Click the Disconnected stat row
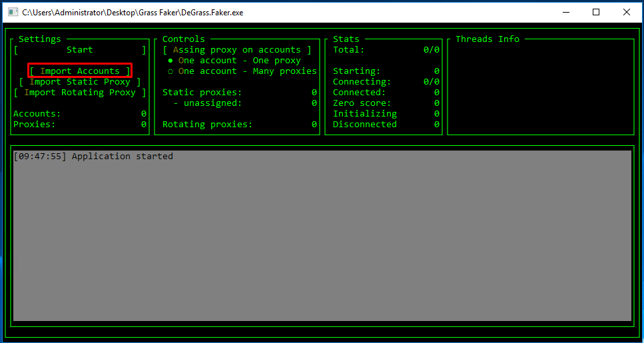Image resolution: width=644 pixels, height=343 pixels. (386, 125)
